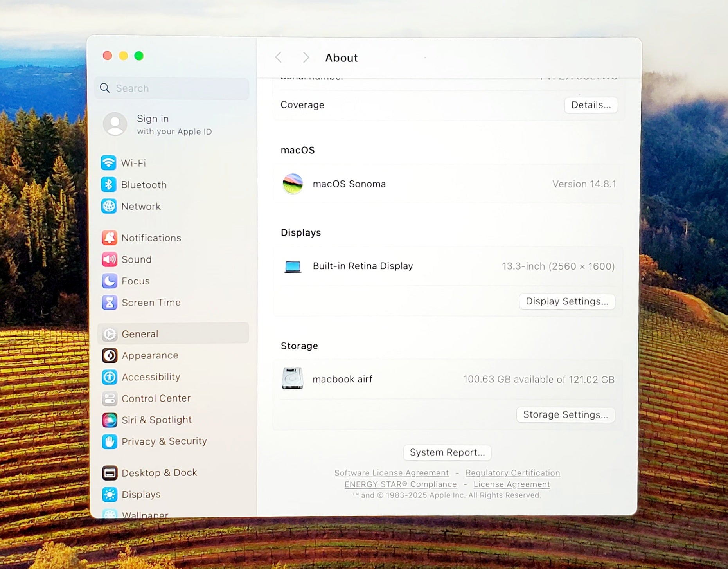Open Display Settings button

567,301
